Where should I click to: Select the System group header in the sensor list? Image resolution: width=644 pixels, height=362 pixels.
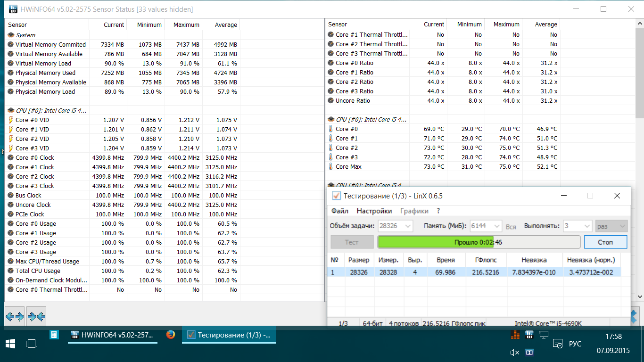pos(123,35)
